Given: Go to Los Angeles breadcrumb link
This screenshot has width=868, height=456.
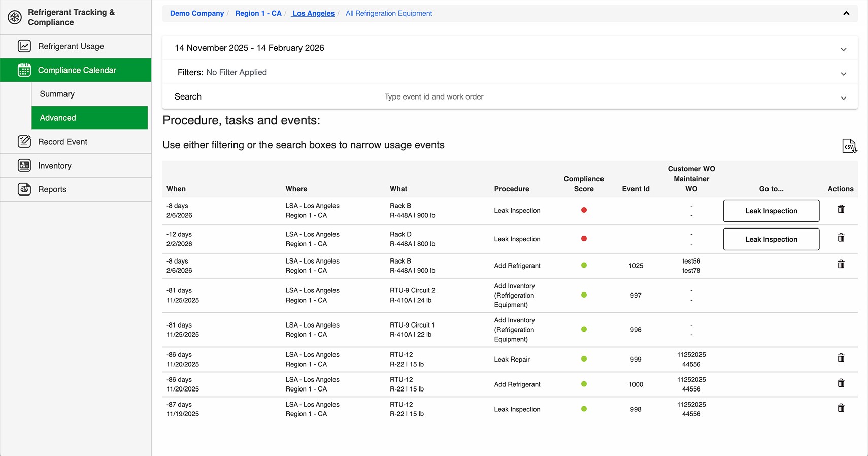Looking at the screenshot, I should [313, 13].
